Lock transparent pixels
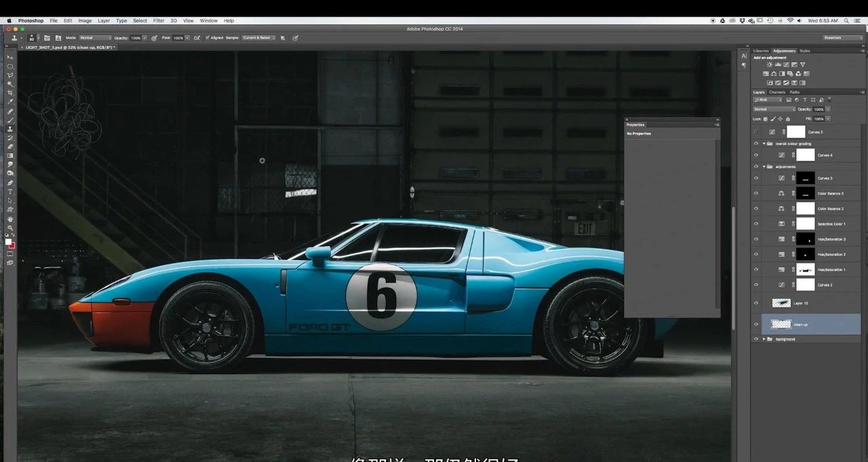This screenshot has width=868, height=462. tap(766, 119)
